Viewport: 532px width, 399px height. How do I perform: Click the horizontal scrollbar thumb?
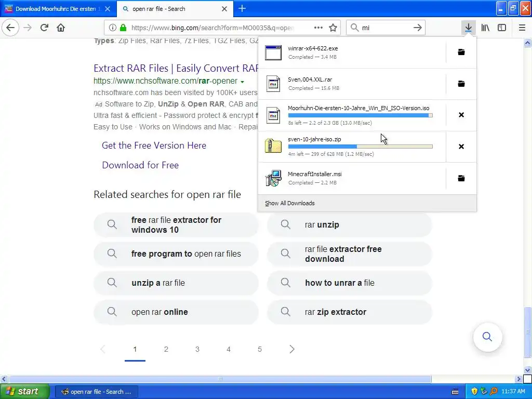click(220, 379)
